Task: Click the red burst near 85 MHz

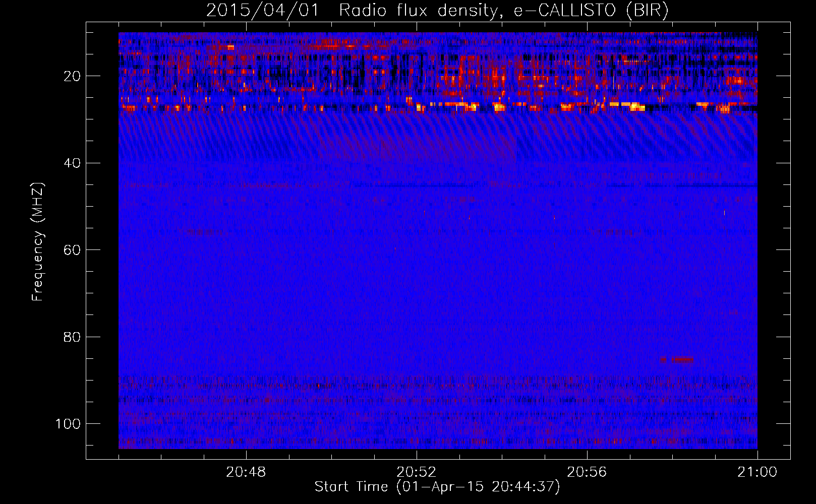Action: pyautogui.click(x=677, y=359)
